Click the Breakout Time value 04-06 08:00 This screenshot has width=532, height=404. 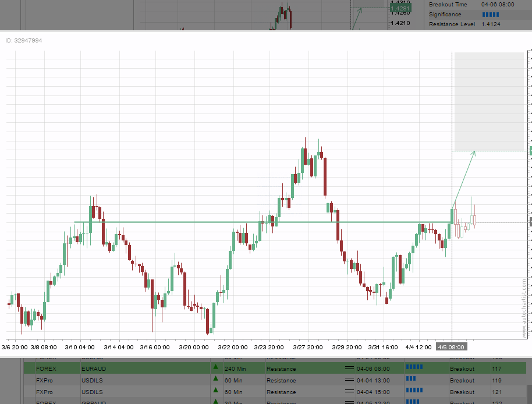[498, 5]
